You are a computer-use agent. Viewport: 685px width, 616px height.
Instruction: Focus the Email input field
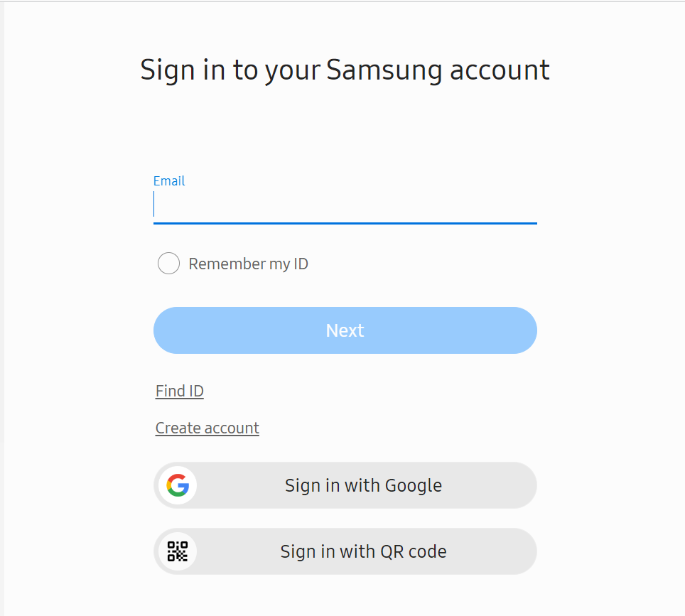[x=345, y=205]
